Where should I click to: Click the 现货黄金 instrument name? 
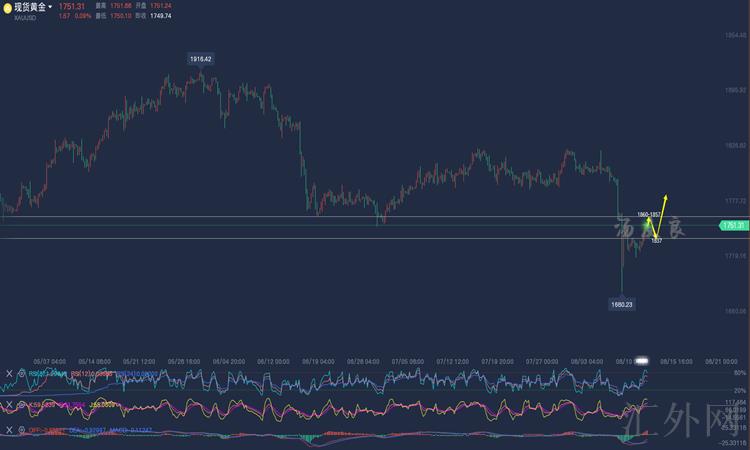click(30, 7)
